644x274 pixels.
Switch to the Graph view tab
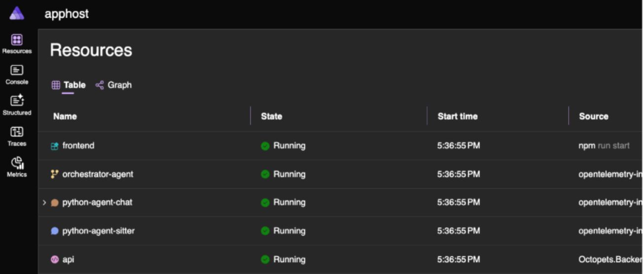[x=114, y=85]
